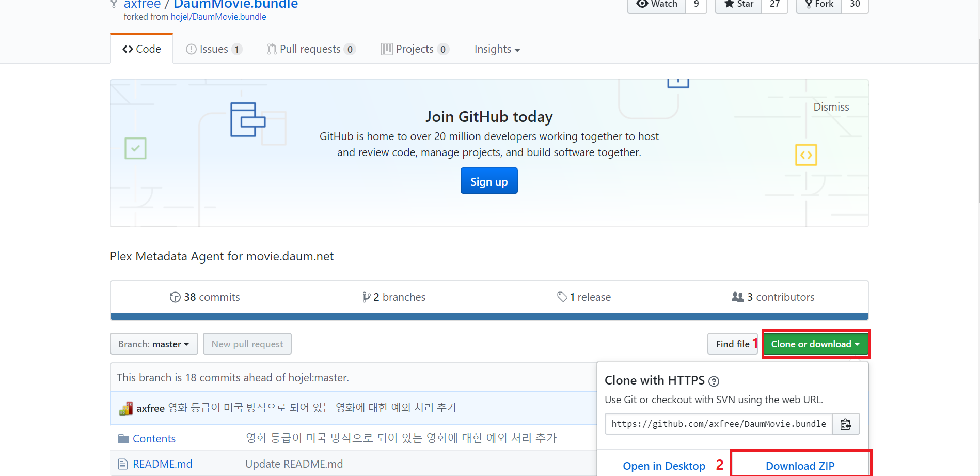Click the contributors people icon
Screen dimensions: 980x476
(738, 297)
